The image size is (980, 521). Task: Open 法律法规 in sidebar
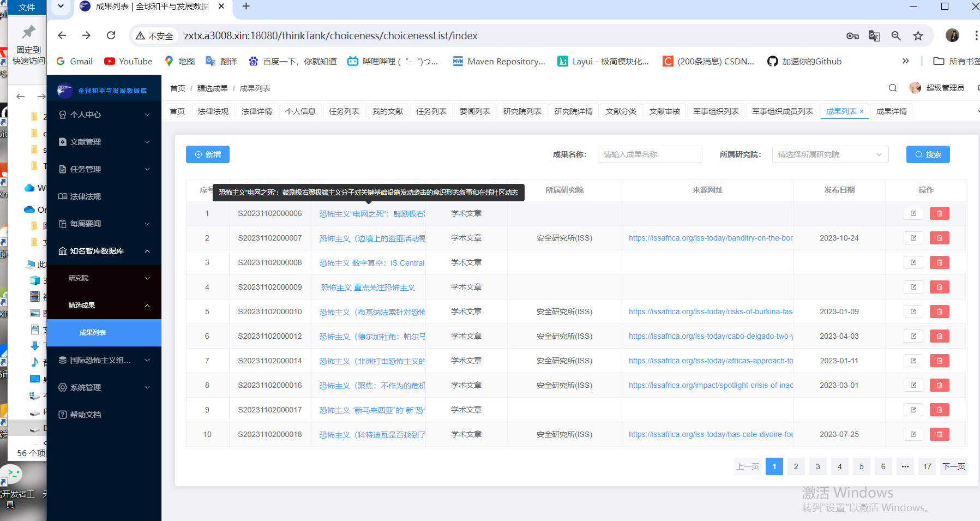pyautogui.click(x=104, y=196)
